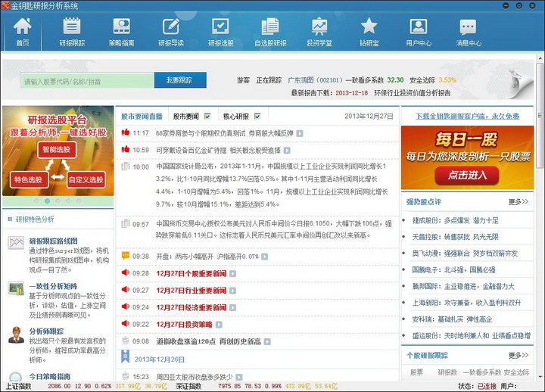The height and width of the screenshot is (392, 545).
Task: Expand the 11:17 券商 news item arrow
Action: click(299, 133)
